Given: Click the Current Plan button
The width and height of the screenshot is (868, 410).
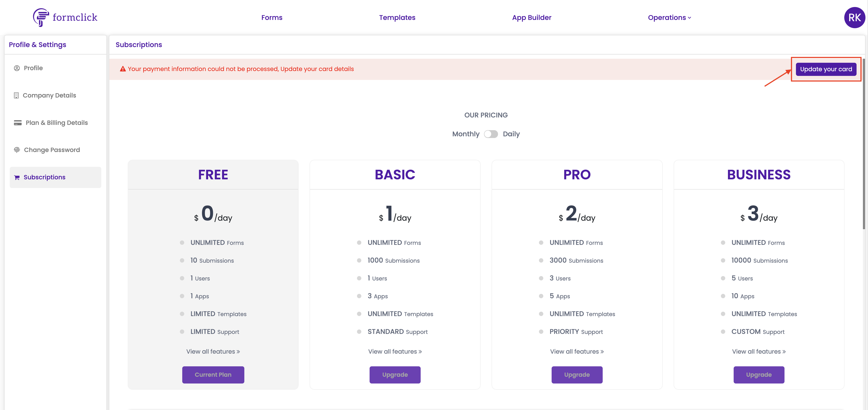Looking at the screenshot, I should (213, 375).
